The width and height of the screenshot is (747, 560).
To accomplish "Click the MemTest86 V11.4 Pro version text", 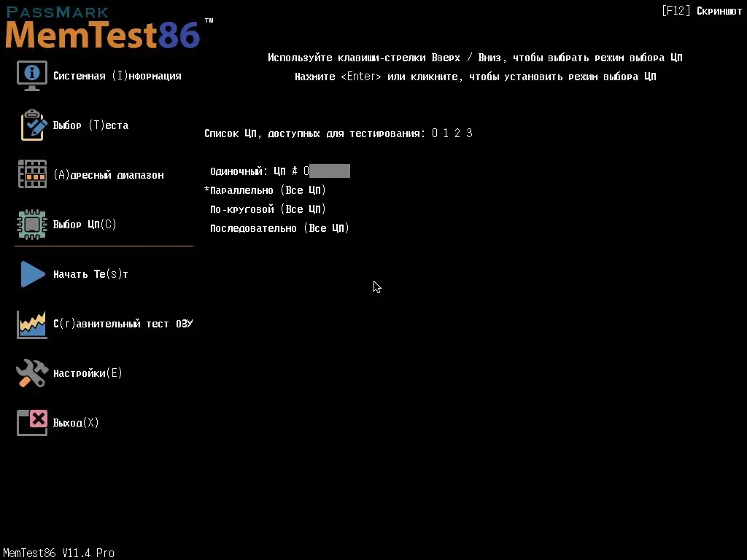I will [x=58, y=553].
